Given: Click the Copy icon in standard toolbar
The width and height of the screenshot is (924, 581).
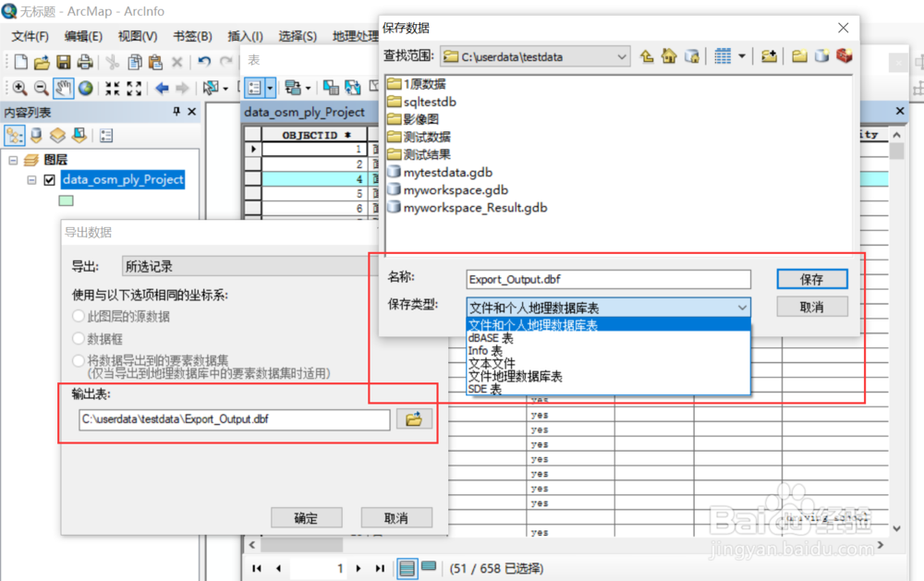Looking at the screenshot, I should tap(135, 62).
